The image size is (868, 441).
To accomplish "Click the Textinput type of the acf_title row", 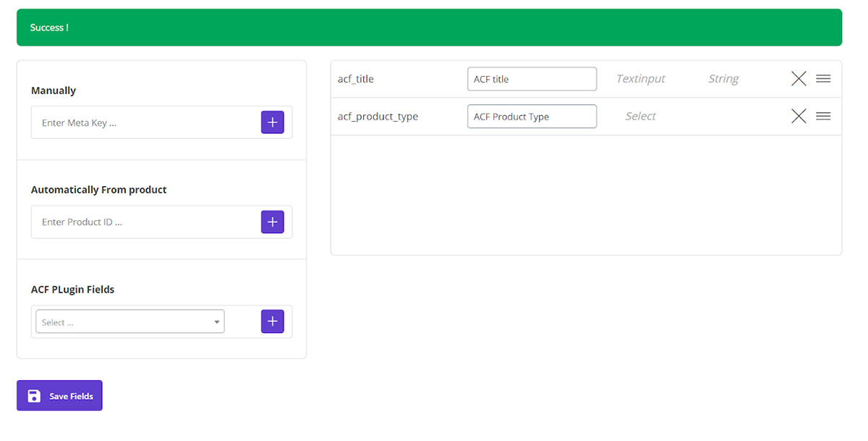I will point(640,79).
